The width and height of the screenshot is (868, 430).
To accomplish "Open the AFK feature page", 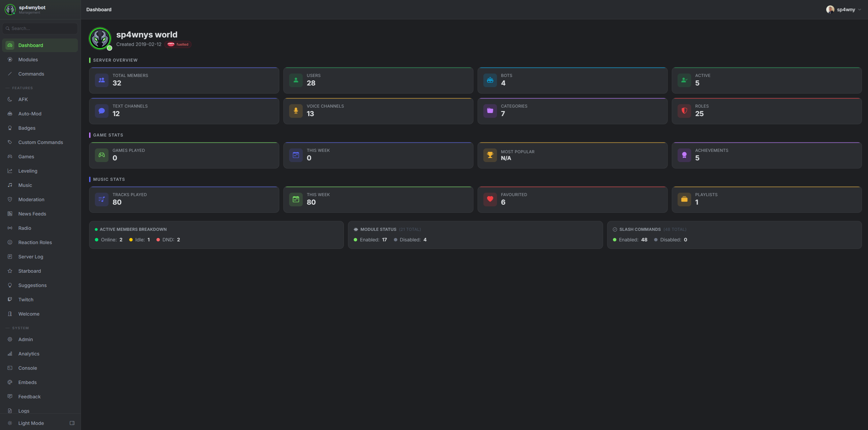I will coord(23,99).
